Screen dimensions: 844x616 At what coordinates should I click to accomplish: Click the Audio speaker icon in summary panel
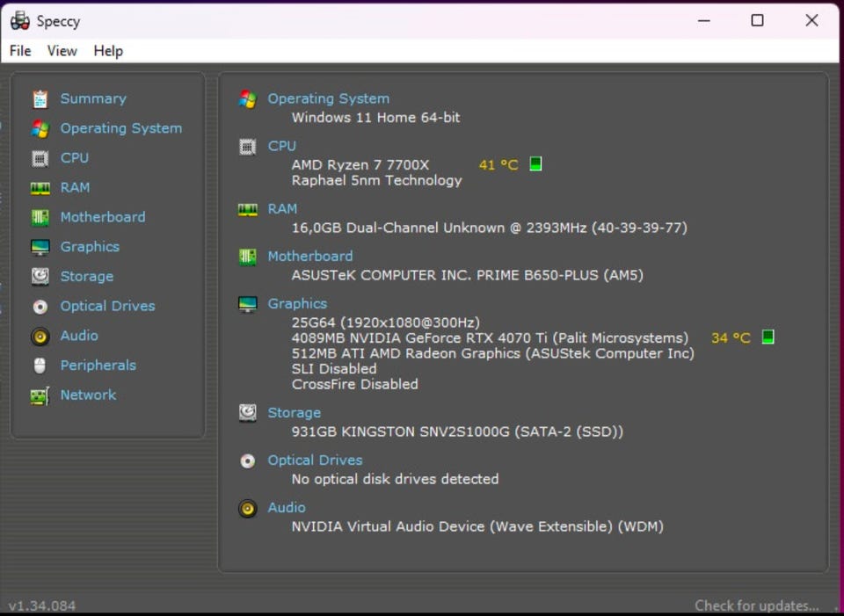pos(248,509)
